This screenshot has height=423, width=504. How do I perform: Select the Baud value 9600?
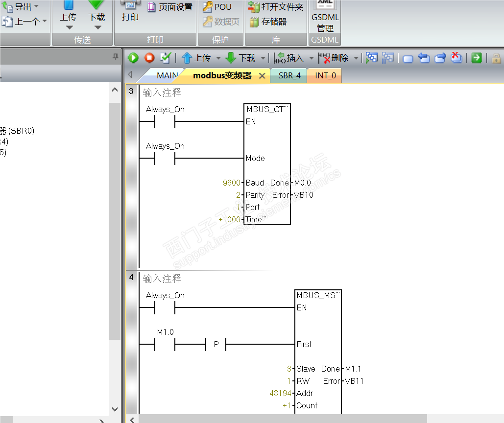(231, 183)
